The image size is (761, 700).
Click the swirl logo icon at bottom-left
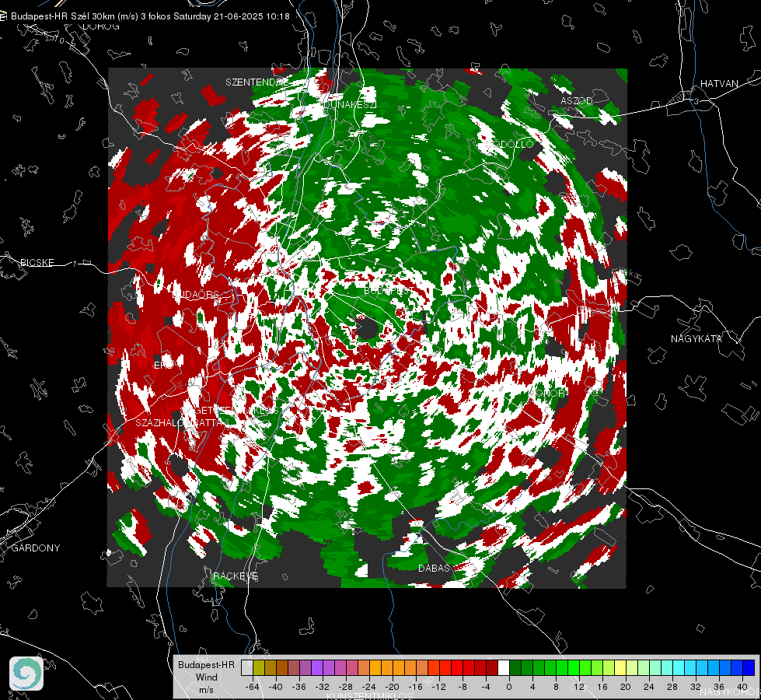click(x=26, y=674)
